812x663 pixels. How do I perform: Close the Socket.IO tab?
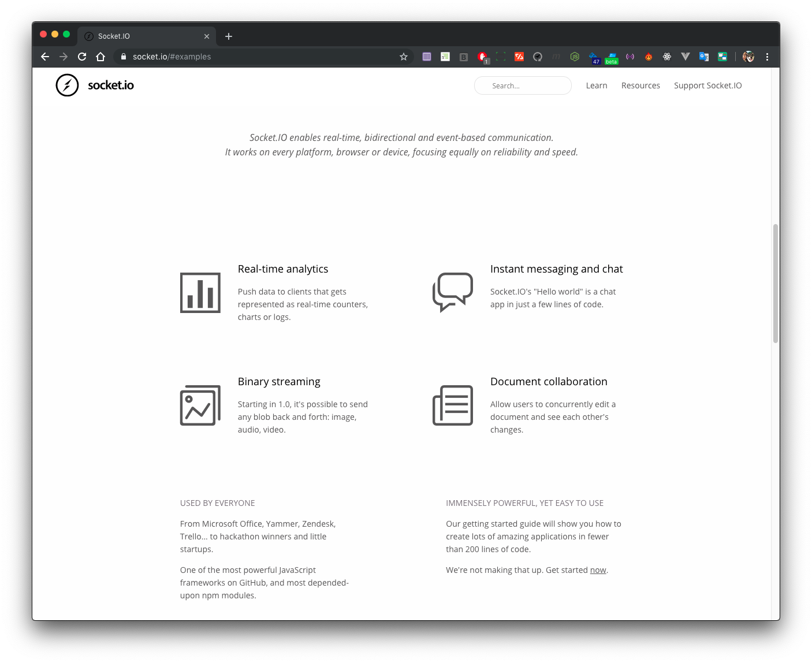click(207, 36)
